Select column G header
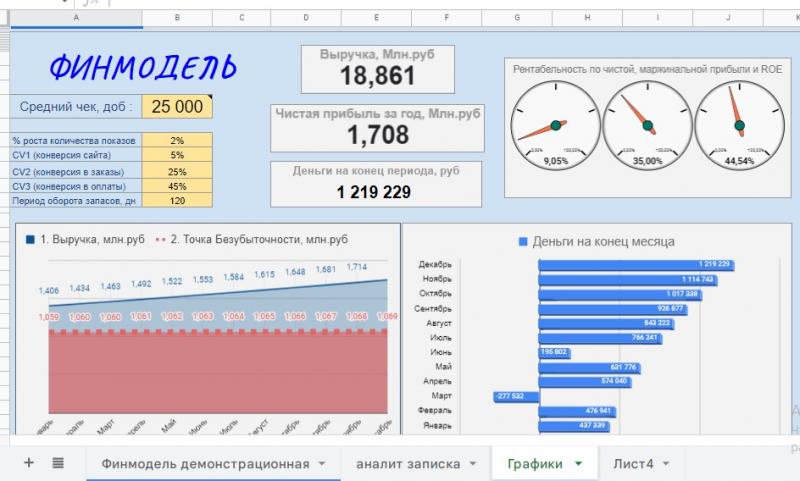The width and height of the screenshot is (800, 481). click(x=517, y=18)
